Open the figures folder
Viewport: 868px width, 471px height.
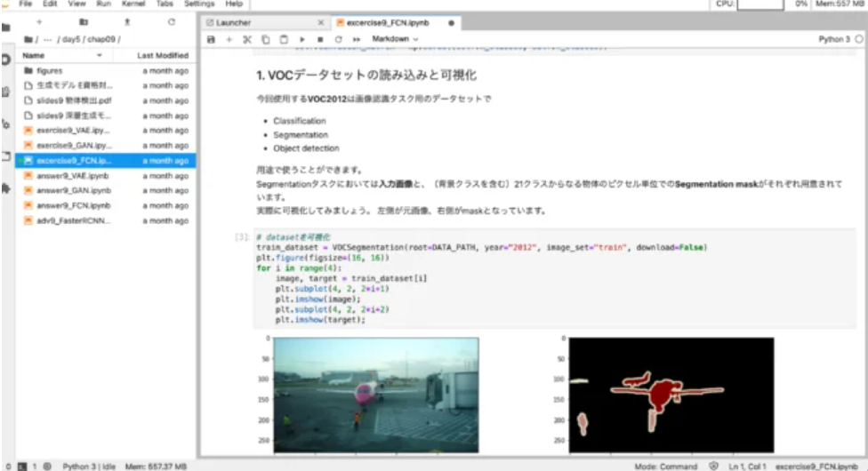click(106, 71)
